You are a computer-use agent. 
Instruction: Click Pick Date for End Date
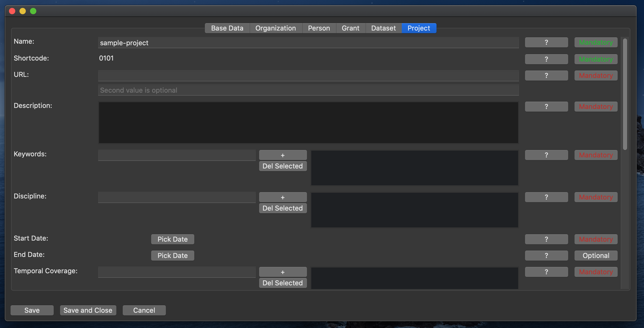tap(173, 255)
